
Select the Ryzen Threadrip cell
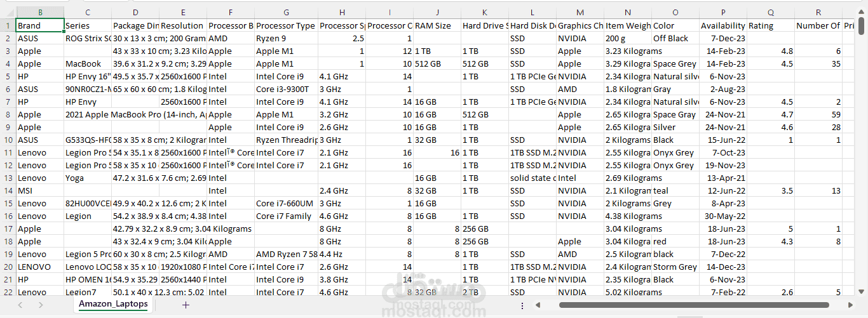click(287, 140)
